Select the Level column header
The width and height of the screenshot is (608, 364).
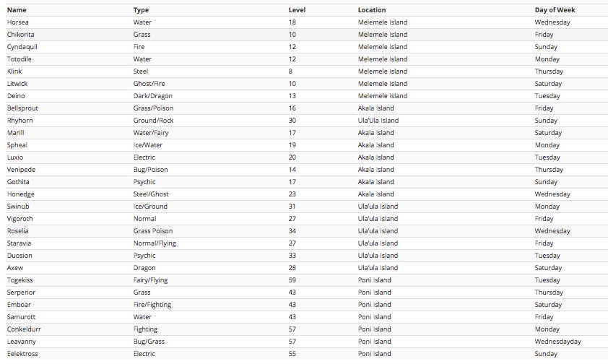coord(297,10)
